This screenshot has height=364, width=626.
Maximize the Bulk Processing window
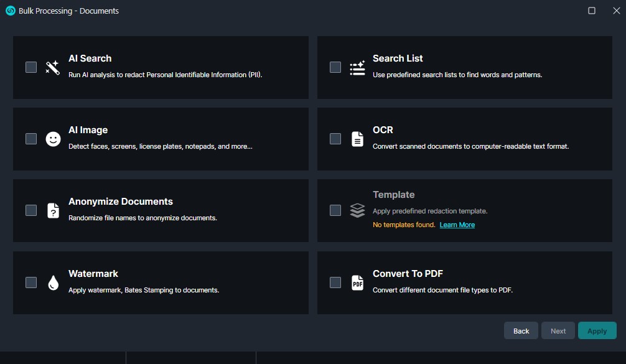coord(591,11)
